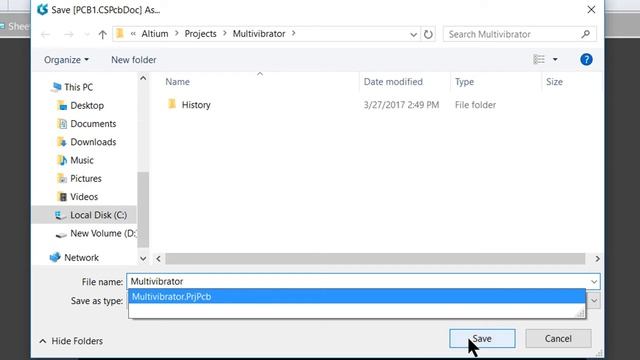
Task: Click the Music folder icon
Action: pos(62,160)
